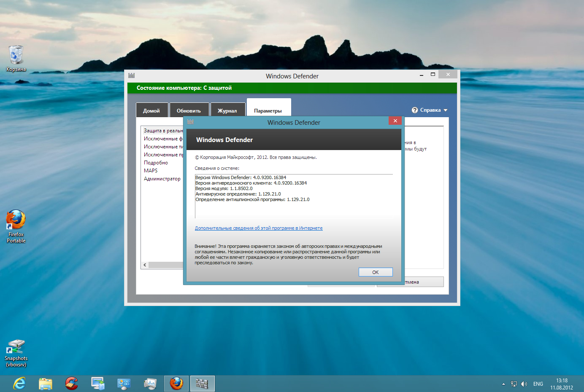
Task: Click the Версия модуля 1.1.8502.0 line
Action: (x=224, y=188)
